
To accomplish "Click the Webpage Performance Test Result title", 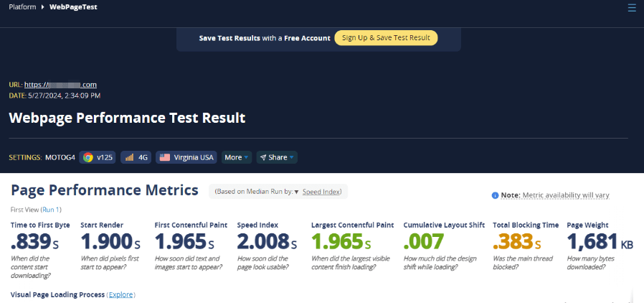I will (x=127, y=118).
